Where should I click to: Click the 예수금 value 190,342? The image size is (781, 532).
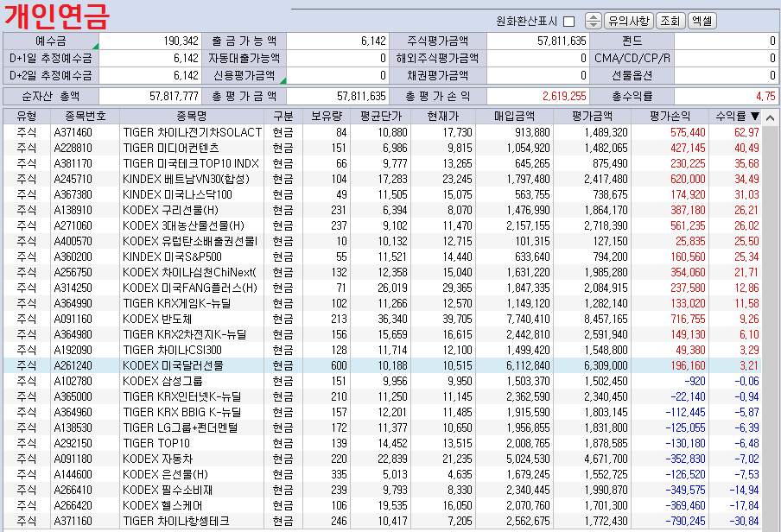[x=181, y=41]
